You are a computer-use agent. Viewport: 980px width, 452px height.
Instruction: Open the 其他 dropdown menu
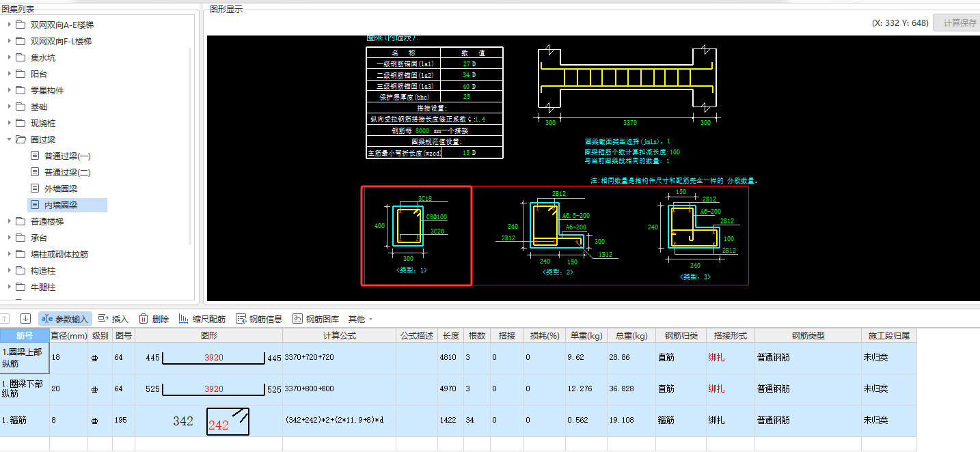(x=360, y=319)
